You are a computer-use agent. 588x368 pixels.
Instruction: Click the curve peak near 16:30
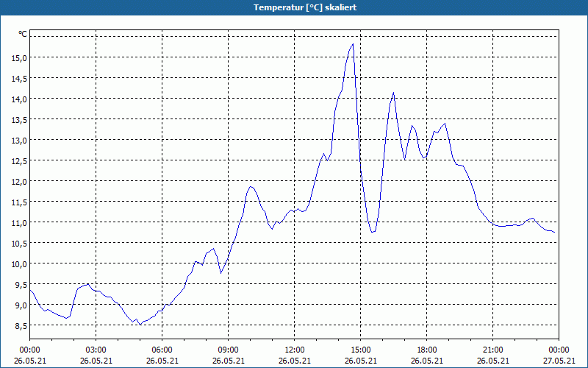click(x=393, y=93)
